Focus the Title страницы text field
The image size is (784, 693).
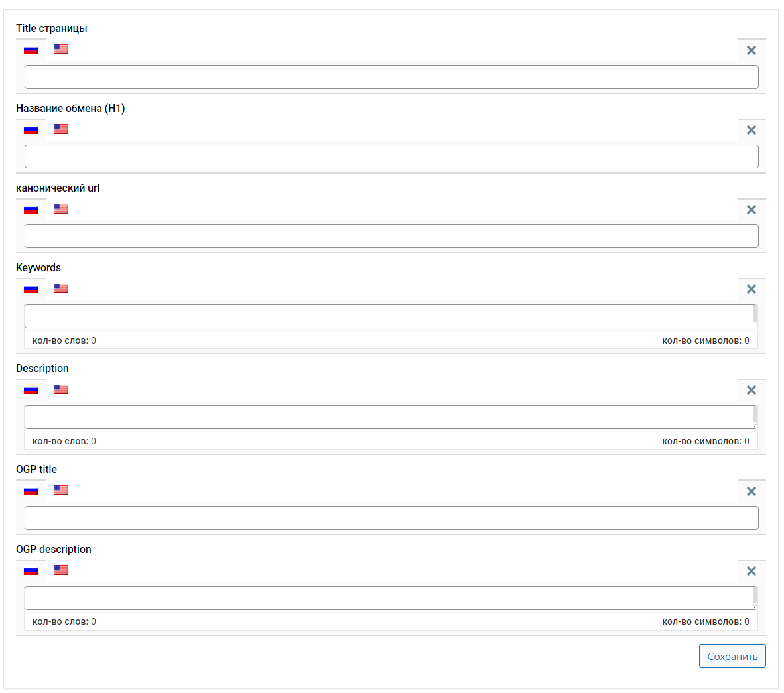[x=391, y=77]
